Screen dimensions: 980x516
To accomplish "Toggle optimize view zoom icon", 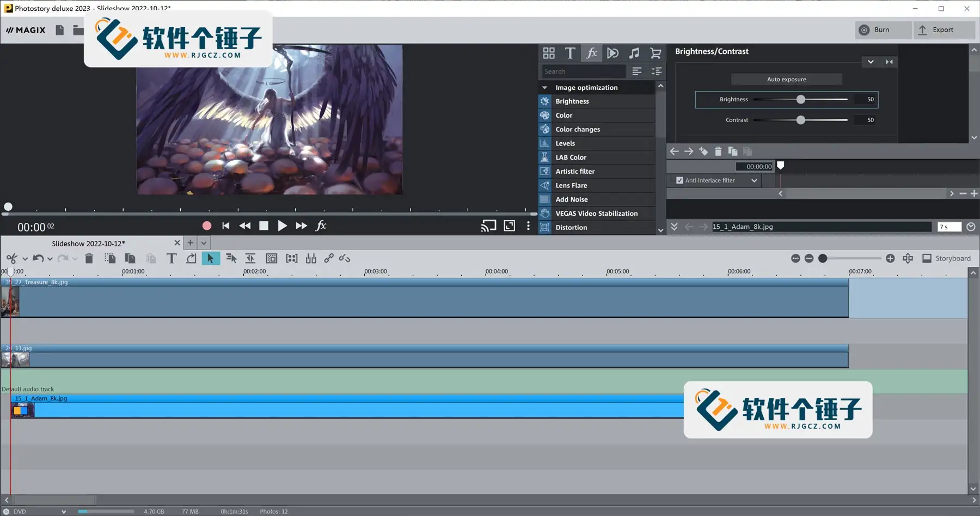I will click(908, 258).
